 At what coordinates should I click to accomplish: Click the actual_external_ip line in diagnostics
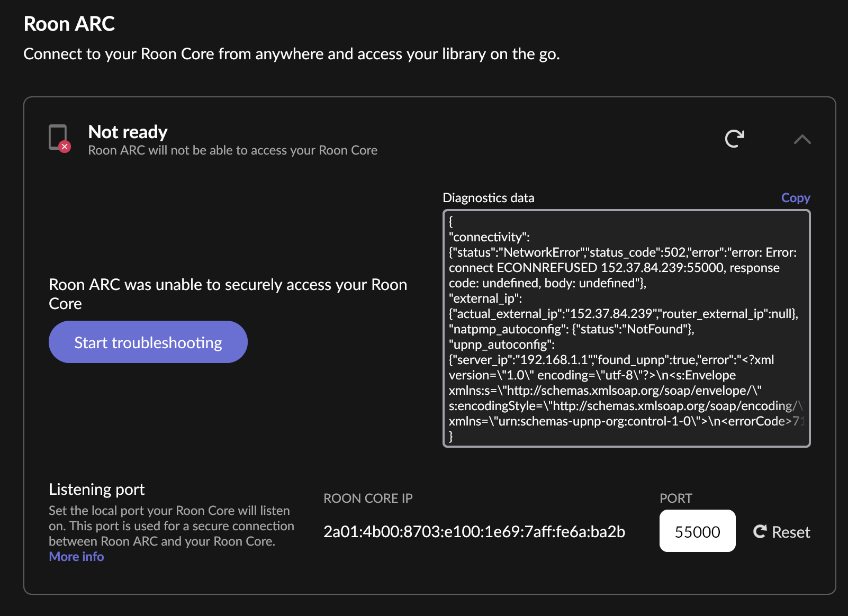point(624,314)
